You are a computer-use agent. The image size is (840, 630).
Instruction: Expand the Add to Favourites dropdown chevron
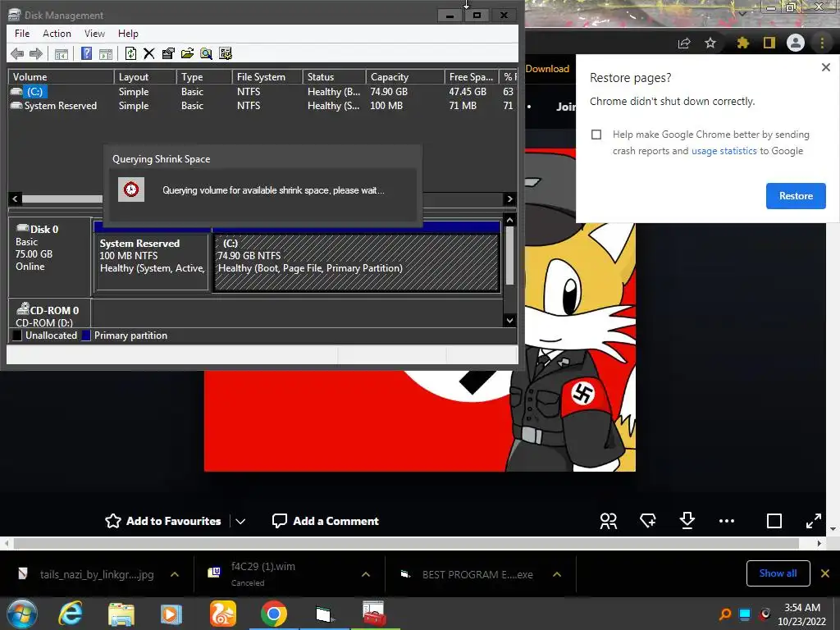240,521
